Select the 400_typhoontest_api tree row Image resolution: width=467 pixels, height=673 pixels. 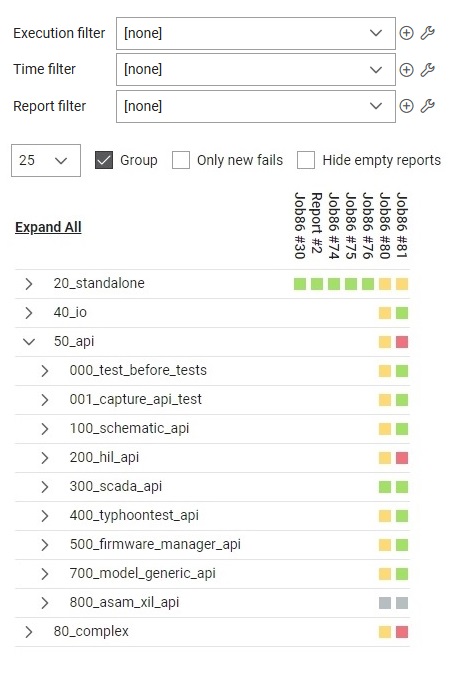pos(212,515)
